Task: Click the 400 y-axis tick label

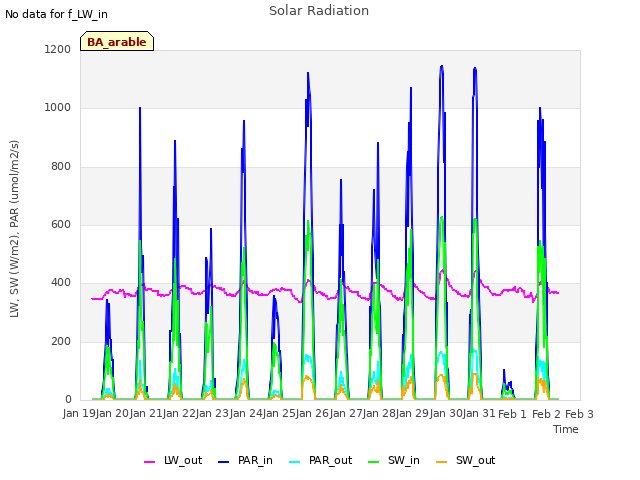Action: coord(61,282)
